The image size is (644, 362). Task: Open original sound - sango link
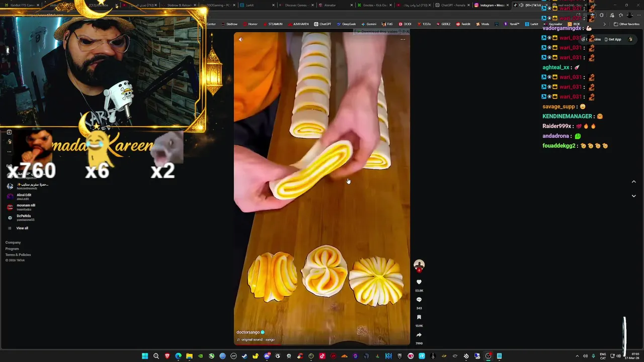258,340
